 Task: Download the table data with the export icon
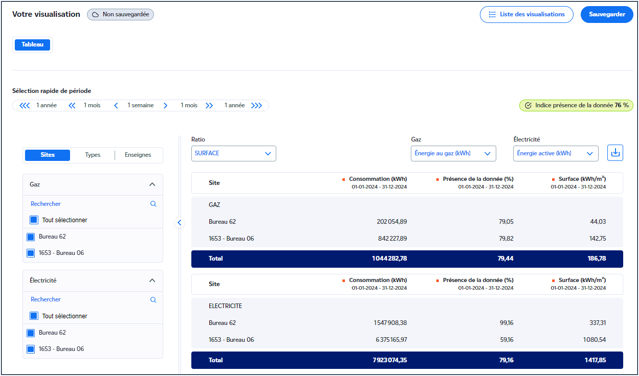pos(615,153)
